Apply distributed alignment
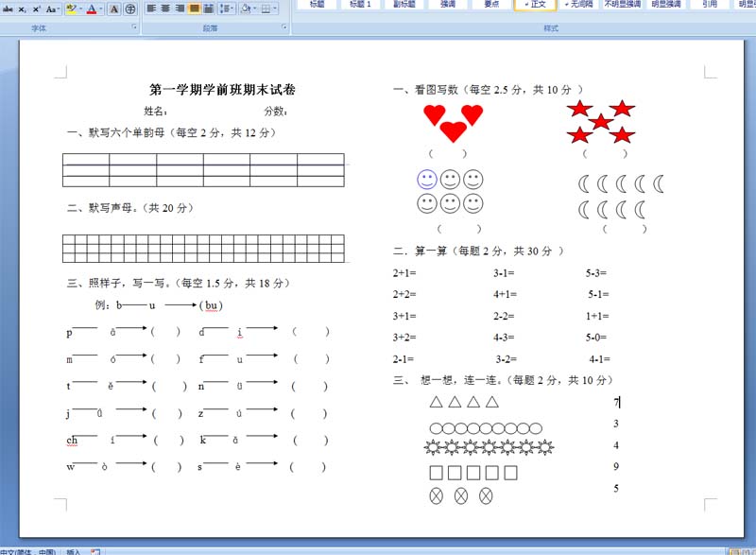The width and height of the screenshot is (756, 555). 208,9
